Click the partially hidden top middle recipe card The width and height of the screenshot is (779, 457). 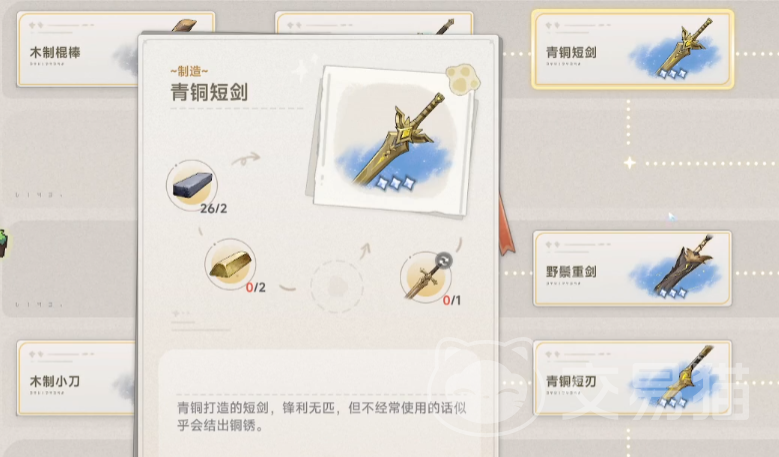[x=374, y=23]
